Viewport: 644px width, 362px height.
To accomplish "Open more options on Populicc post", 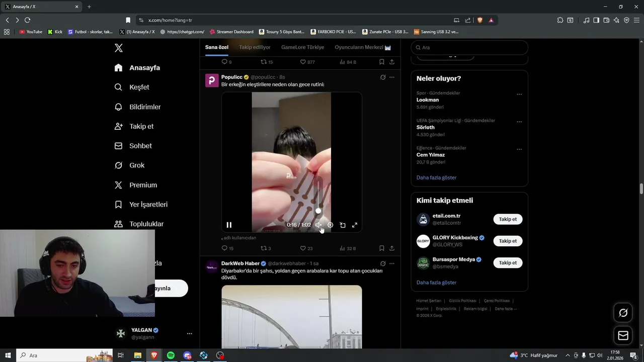I will (x=392, y=77).
